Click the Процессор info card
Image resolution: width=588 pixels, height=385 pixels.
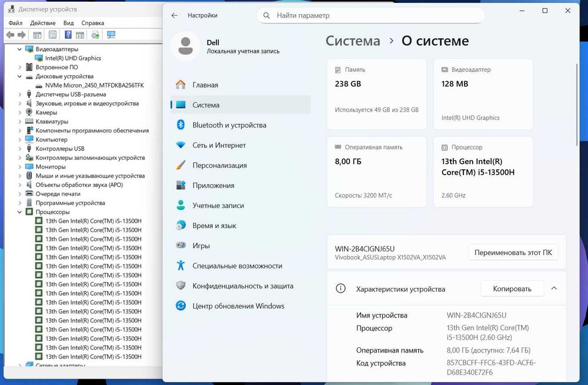pos(483,171)
